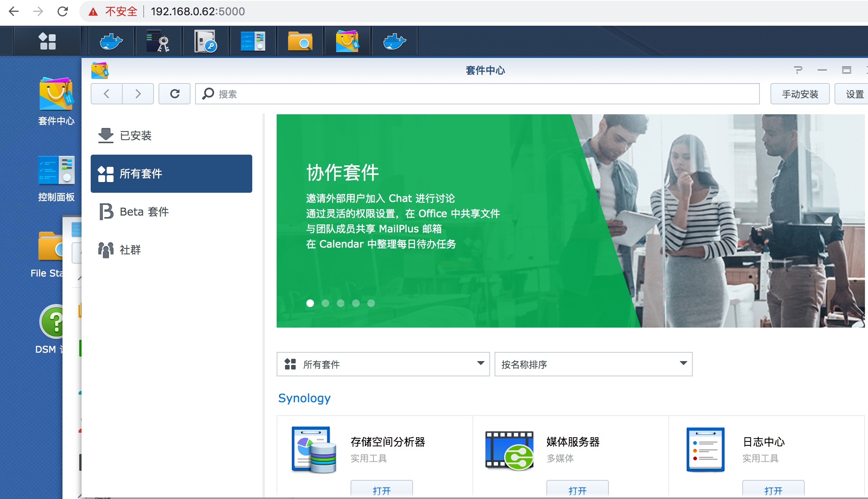The height and width of the screenshot is (499, 868).
Task: Open the last Docker taskbar icon
Action: [394, 41]
